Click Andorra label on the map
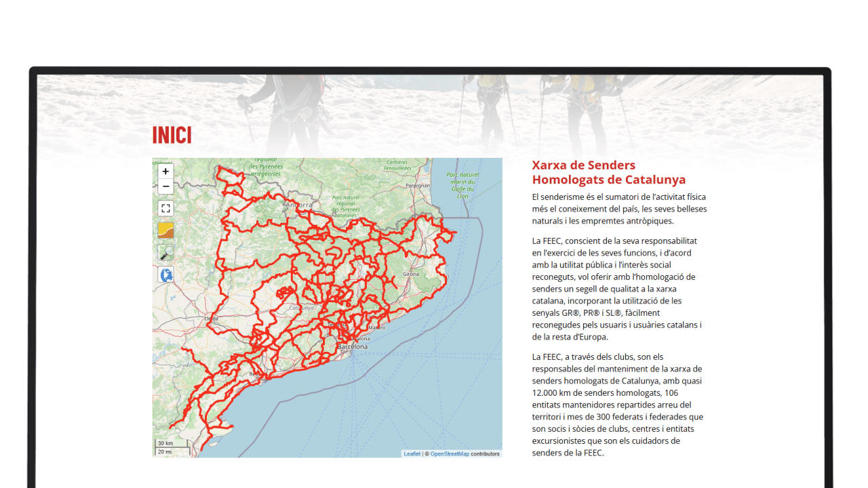The image size is (868, 488). [x=298, y=204]
